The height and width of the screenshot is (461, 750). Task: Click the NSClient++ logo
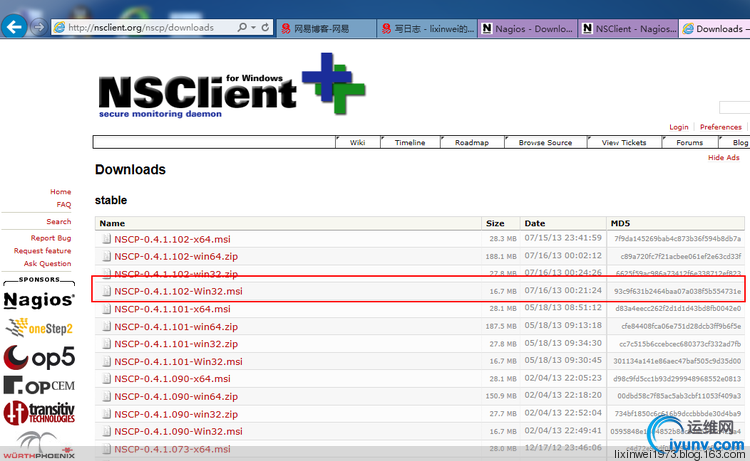[x=232, y=85]
